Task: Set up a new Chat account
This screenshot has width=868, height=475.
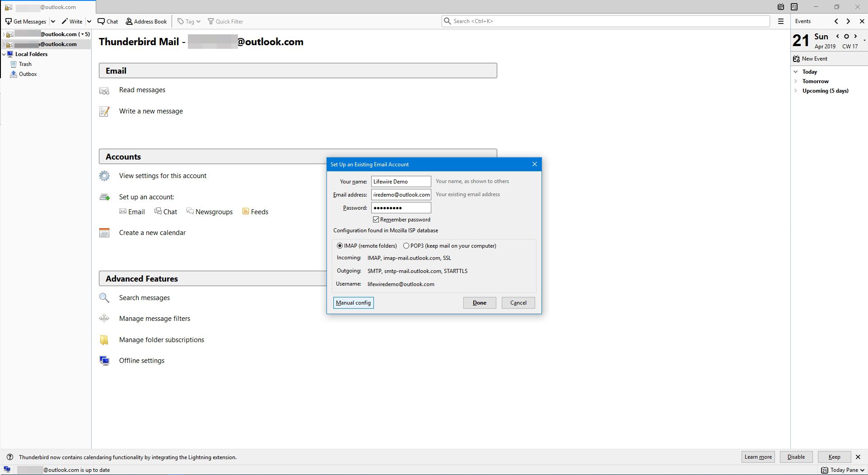Action: pos(166,212)
